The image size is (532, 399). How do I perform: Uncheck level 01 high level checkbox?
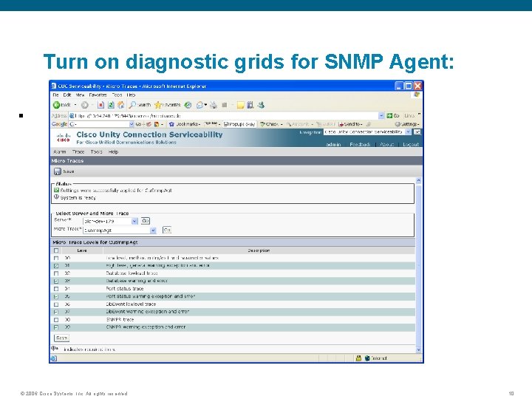56,266
